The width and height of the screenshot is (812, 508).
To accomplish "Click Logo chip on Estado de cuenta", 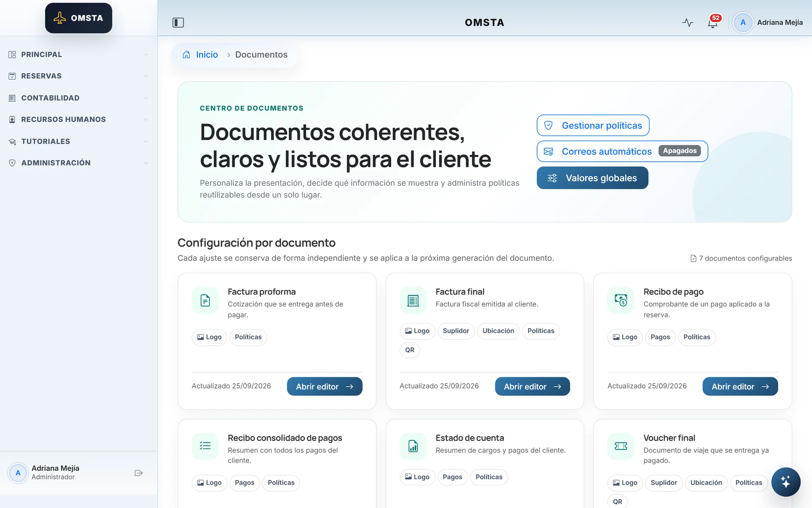I will coord(417,477).
